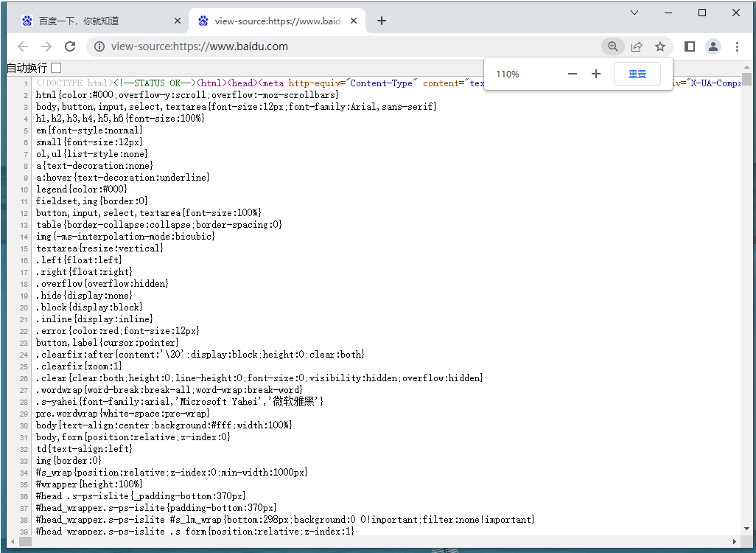
Task: Bookmark this page with the star icon
Action: 660,46
